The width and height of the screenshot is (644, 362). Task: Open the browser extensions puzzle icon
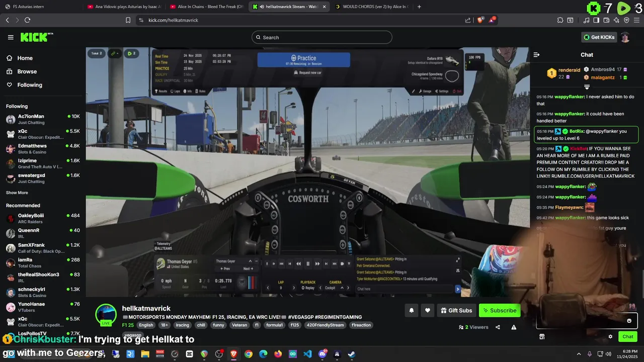pyautogui.click(x=560, y=20)
